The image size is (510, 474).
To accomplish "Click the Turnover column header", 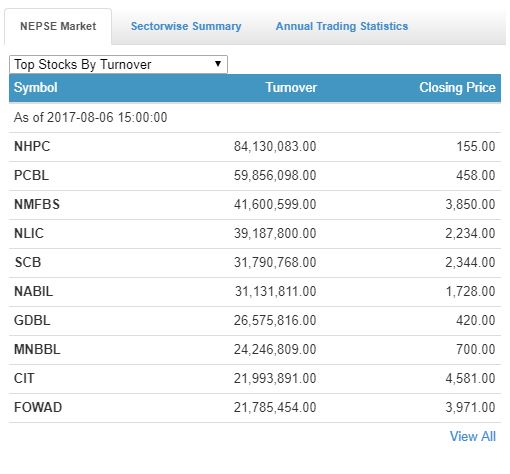I will pos(291,88).
